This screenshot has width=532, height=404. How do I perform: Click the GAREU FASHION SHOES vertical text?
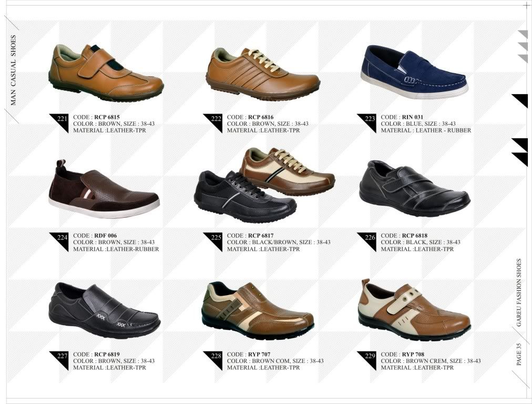519,292
